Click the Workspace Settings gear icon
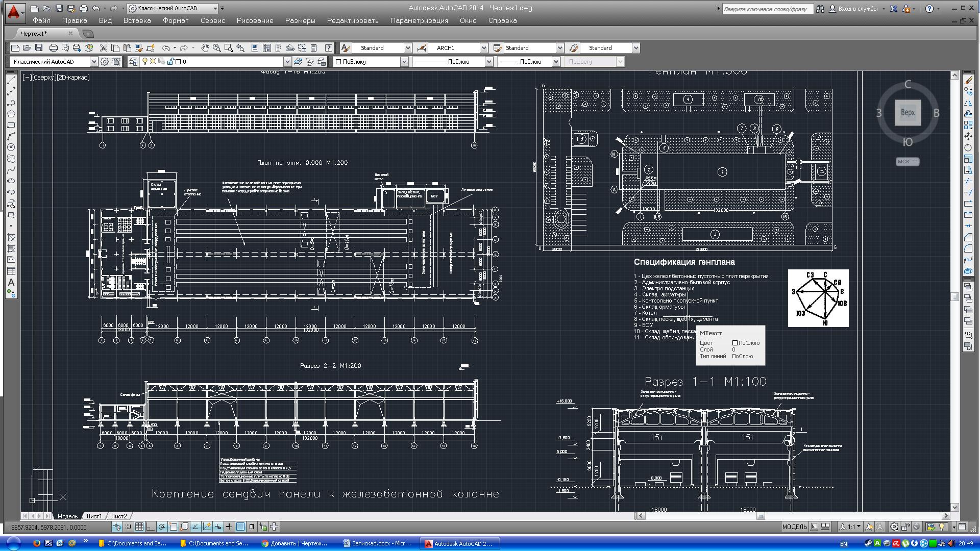980x551 pixels. tap(105, 62)
